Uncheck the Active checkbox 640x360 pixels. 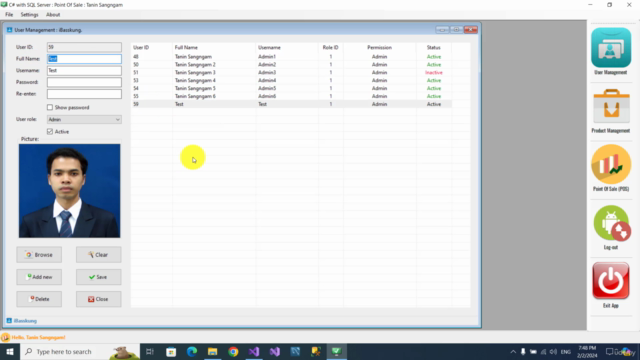tap(50, 131)
